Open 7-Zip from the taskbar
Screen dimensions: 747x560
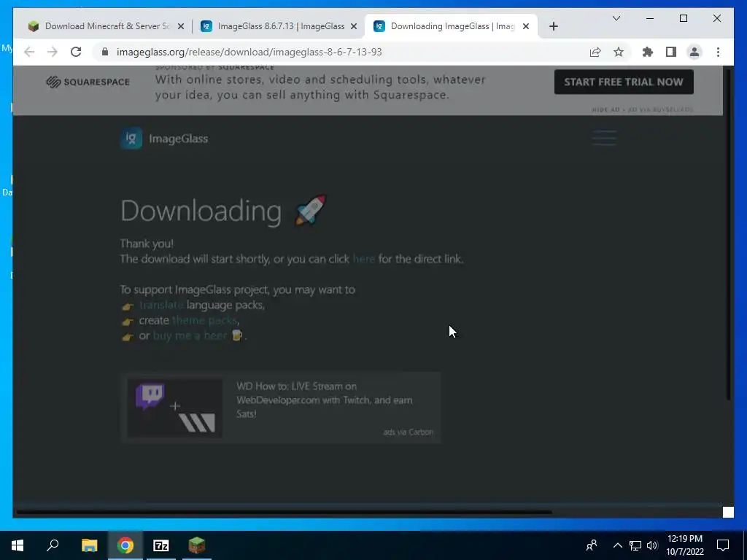point(161,545)
